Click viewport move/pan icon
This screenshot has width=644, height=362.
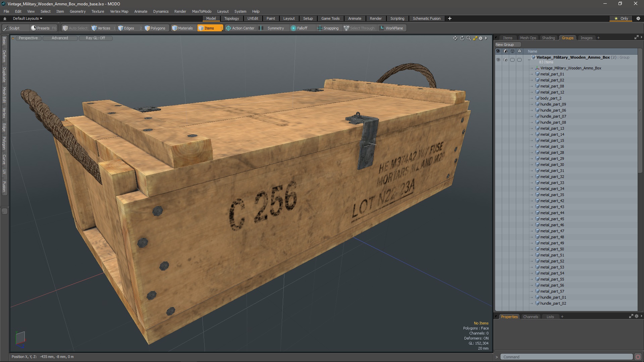(455, 38)
